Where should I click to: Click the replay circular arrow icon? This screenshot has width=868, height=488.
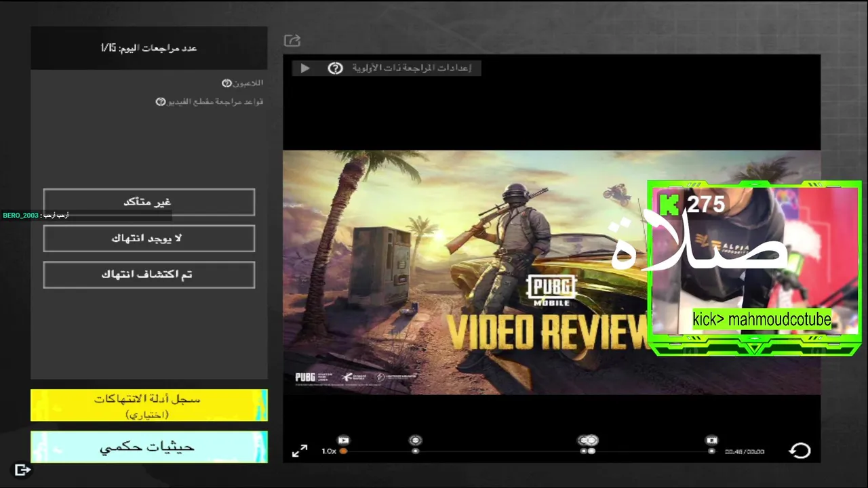tap(800, 451)
